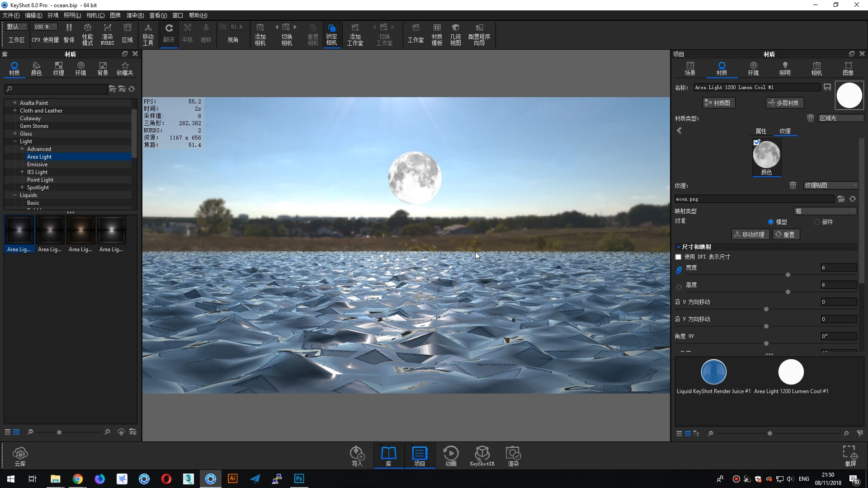This screenshot has height=488, width=868.
Task: Click the 材质图 button
Action: pyautogui.click(x=718, y=103)
